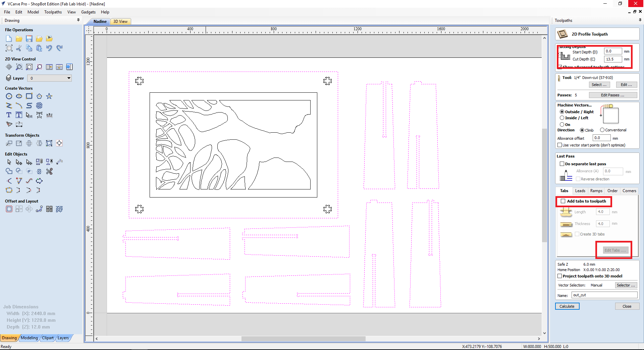Select the Draw Star tool

click(49, 96)
